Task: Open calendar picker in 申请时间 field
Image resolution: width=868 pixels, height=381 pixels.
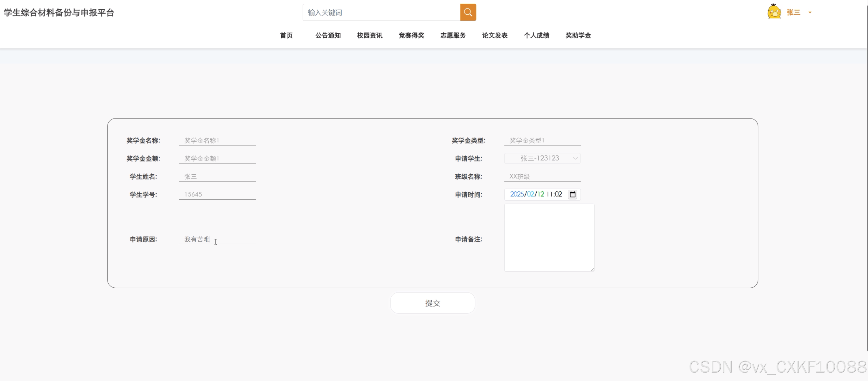Action: 573,194
